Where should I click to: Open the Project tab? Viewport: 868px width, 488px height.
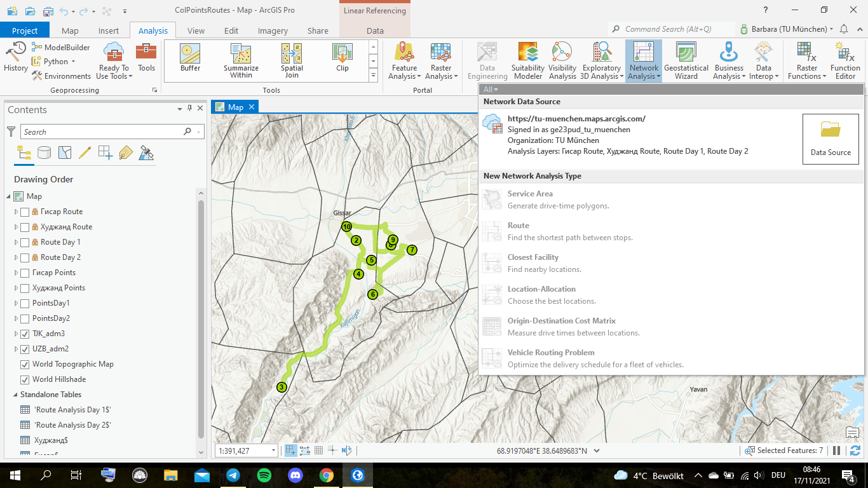click(25, 30)
